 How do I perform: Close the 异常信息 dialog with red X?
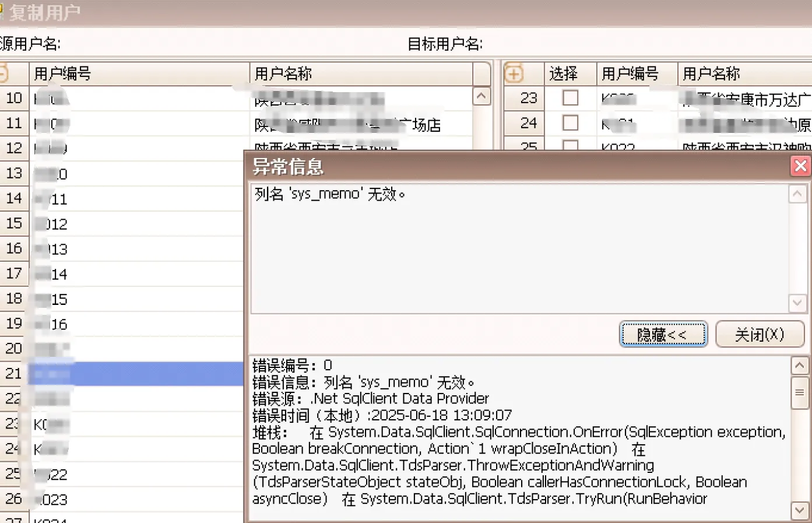[800, 166]
